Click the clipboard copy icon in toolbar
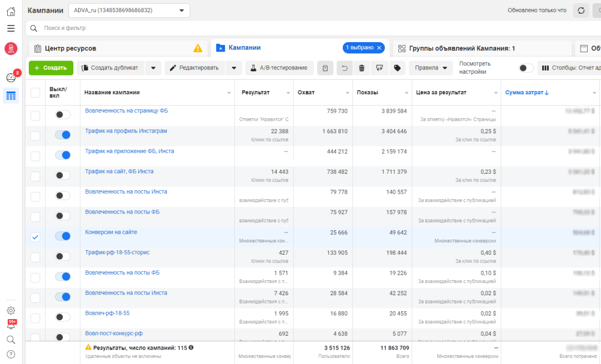 [325, 68]
